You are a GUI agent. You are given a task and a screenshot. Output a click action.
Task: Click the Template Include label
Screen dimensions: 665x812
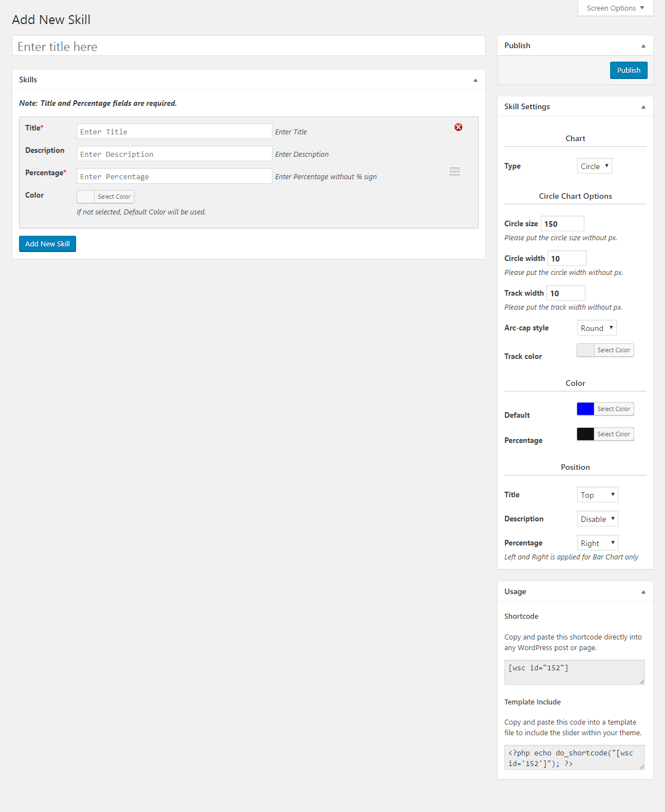coord(532,702)
